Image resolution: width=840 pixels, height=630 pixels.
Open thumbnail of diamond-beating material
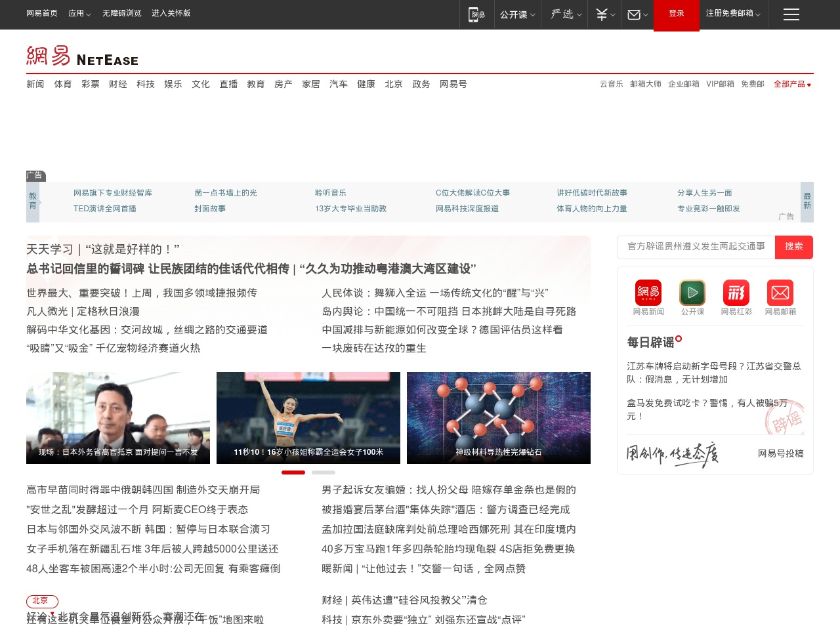499,418
